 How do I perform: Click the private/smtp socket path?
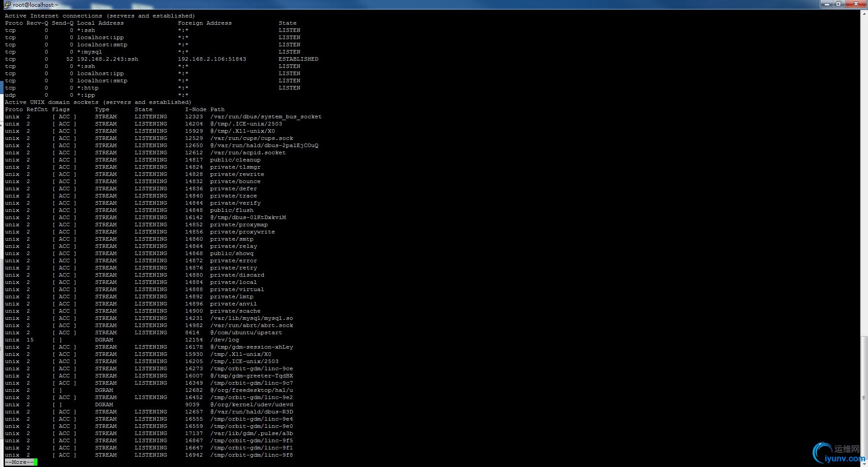(x=232, y=239)
